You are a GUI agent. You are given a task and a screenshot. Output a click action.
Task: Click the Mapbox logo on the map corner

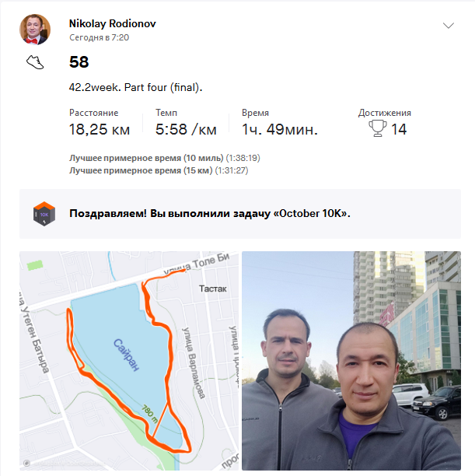(26, 464)
